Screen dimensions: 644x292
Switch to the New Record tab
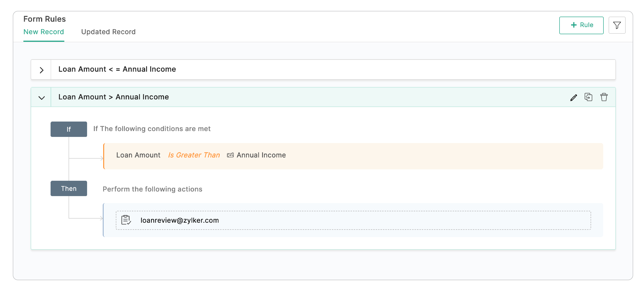click(x=43, y=32)
